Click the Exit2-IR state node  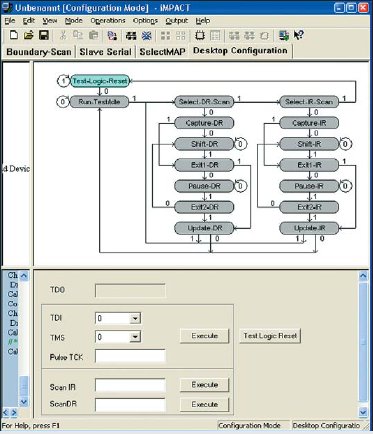309,207
